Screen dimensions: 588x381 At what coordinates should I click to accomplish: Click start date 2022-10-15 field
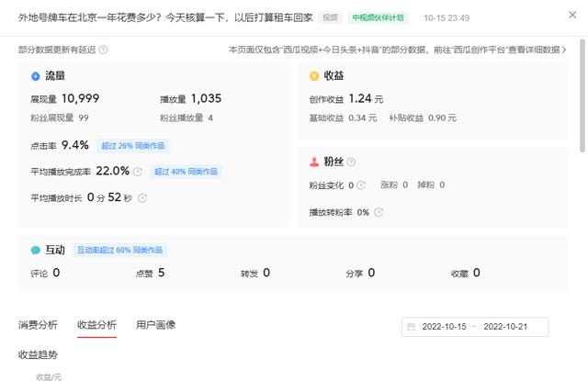(x=444, y=327)
